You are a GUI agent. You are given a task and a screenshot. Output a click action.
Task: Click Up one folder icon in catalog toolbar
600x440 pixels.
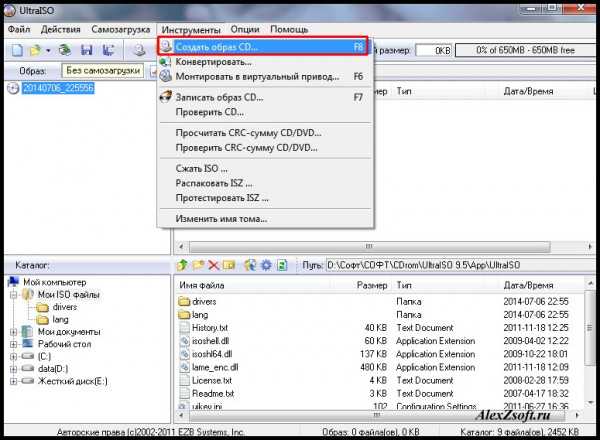coord(183,265)
